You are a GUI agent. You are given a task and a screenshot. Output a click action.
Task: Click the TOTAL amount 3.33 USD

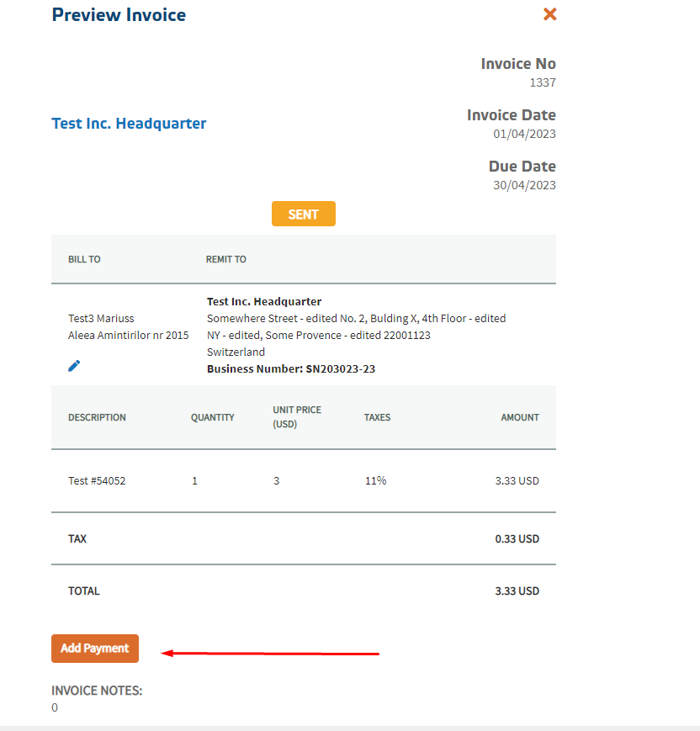pos(517,591)
